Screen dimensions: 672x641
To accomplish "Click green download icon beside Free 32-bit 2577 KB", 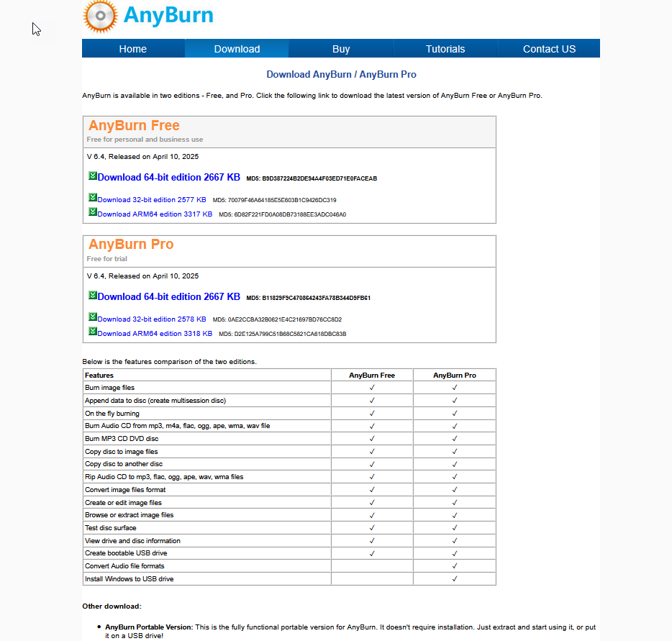I will [x=93, y=198].
